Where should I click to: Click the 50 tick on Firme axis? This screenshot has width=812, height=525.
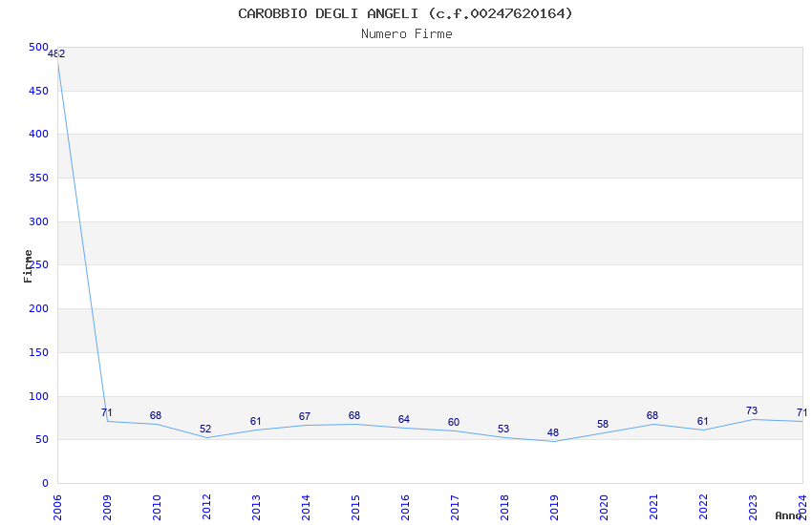pyautogui.click(x=42, y=440)
